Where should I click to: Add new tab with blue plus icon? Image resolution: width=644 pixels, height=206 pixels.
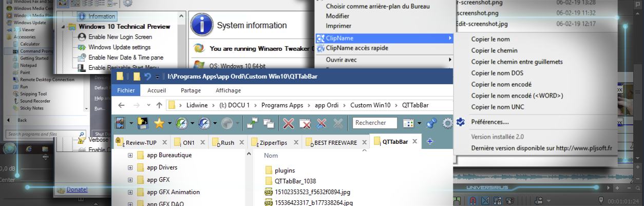coord(430,142)
